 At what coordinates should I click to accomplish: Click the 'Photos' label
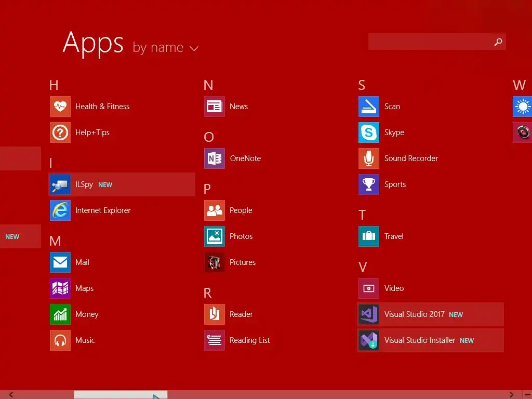coord(241,236)
